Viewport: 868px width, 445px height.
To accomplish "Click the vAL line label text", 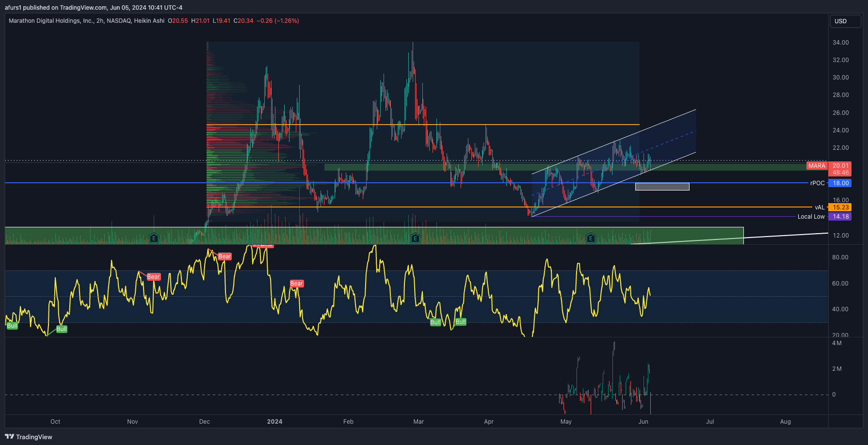I will (x=820, y=207).
